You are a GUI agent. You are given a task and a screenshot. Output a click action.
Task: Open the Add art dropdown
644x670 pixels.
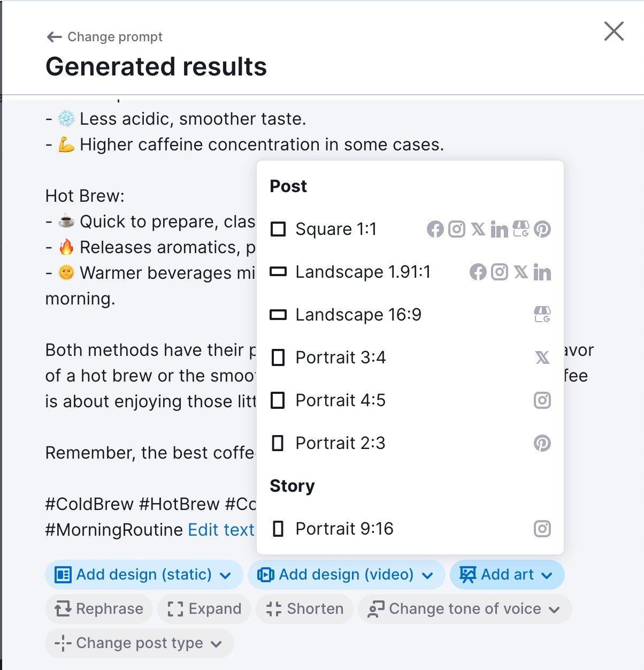506,575
